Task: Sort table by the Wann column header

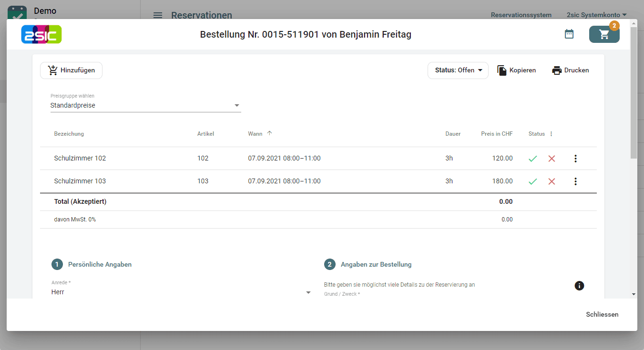Action: (256, 134)
